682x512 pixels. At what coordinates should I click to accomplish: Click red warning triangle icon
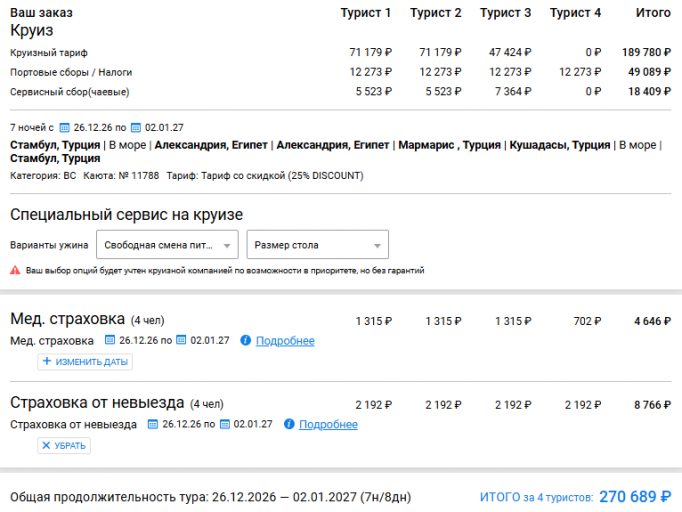coord(15,270)
